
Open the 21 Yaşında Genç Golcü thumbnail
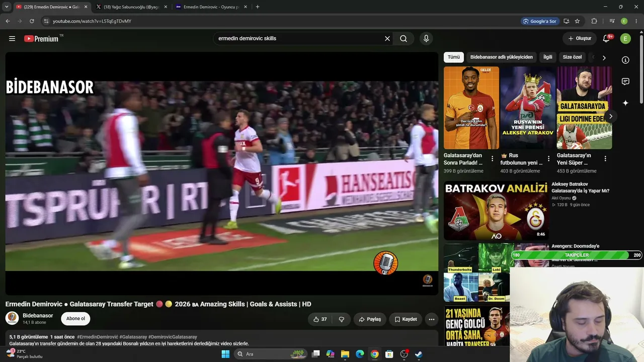click(476, 326)
